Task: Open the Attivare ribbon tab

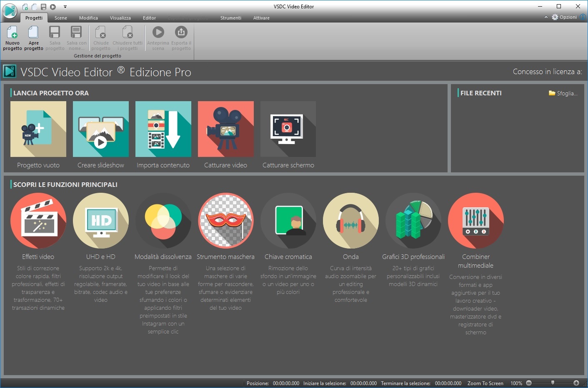Action: tap(261, 18)
